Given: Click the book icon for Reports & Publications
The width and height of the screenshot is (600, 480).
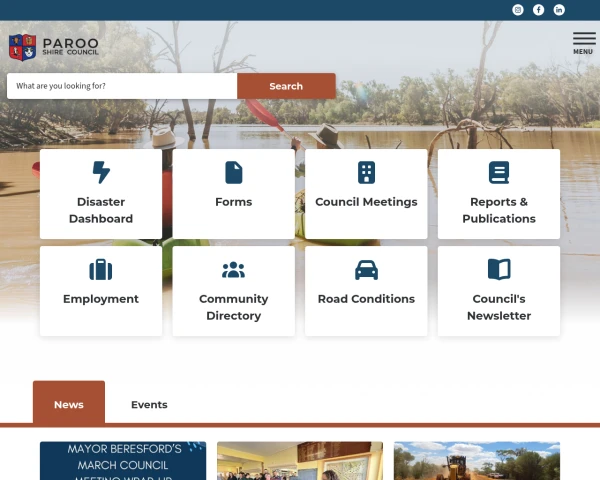Looking at the screenshot, I should click(x=499, y=173).
